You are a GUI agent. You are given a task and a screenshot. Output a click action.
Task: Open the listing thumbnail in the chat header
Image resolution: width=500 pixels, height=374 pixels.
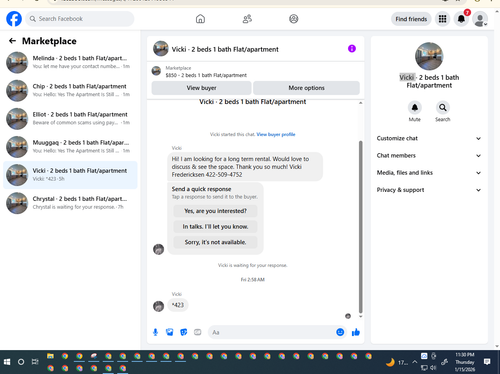(161, 49)
